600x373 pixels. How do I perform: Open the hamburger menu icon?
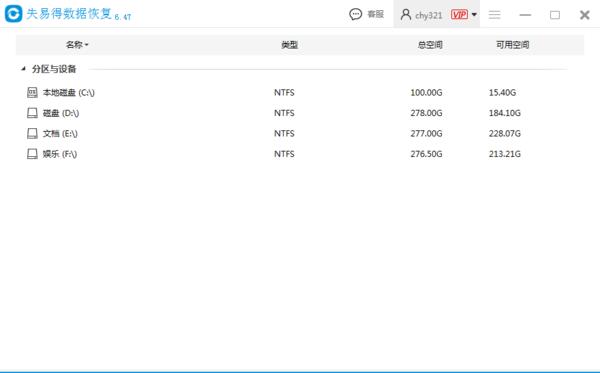point(494,15)
